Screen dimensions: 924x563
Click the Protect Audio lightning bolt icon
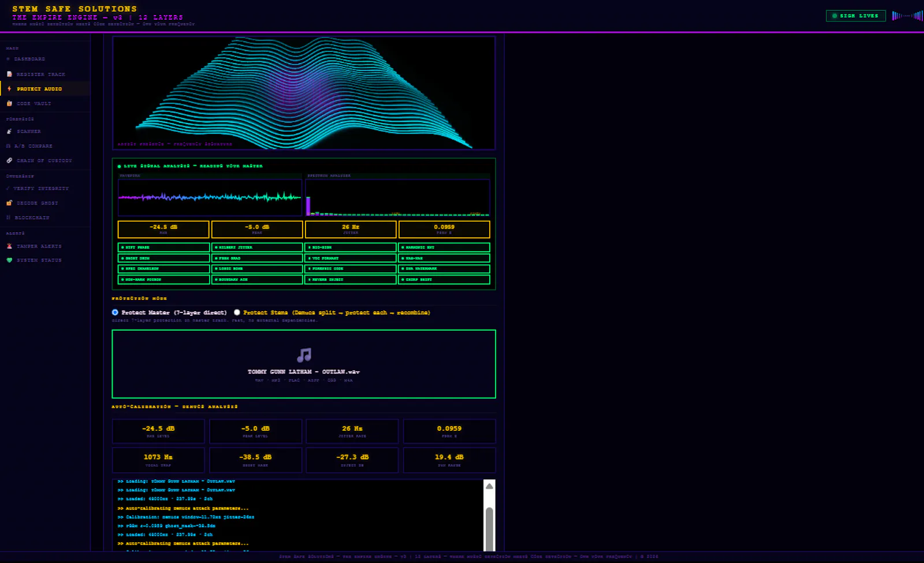pos(9,89)
